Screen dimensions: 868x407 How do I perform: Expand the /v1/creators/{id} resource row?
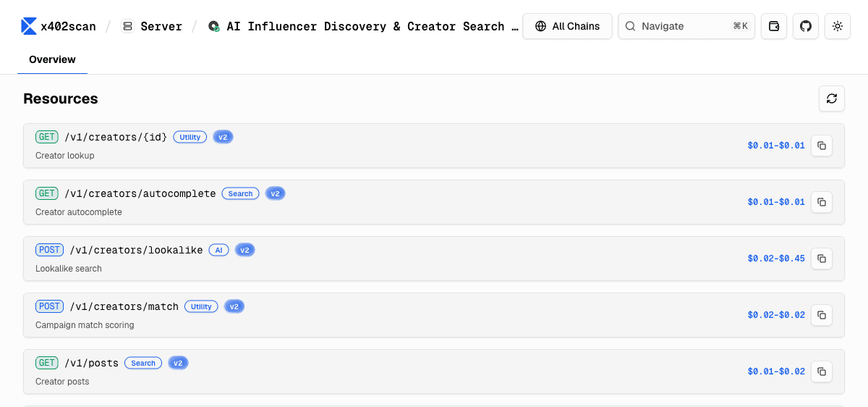pos(434,146)
